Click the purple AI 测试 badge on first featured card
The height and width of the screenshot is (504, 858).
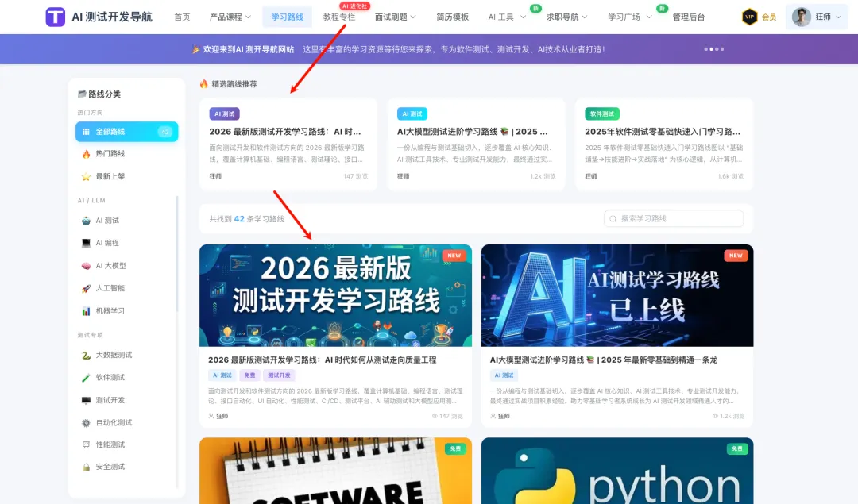click(224, 113)
